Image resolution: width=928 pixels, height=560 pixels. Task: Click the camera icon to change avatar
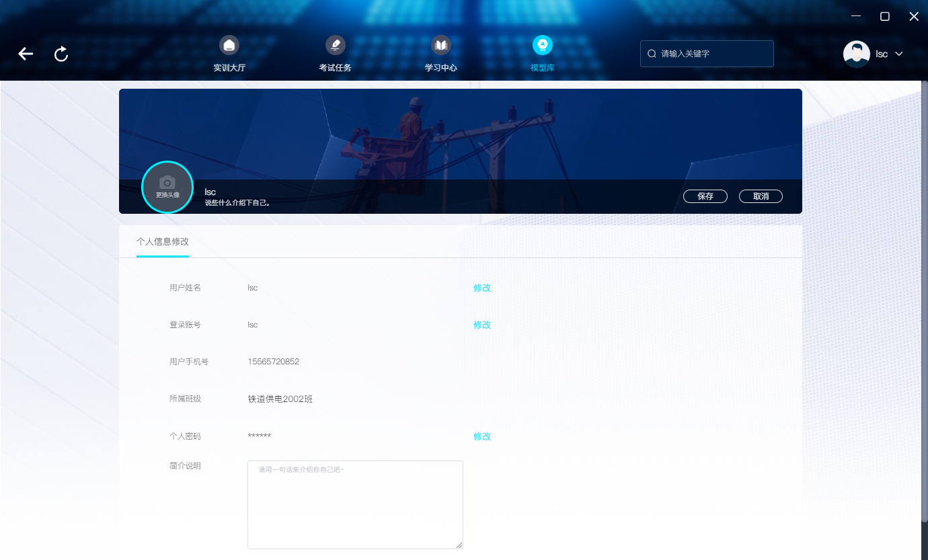pos(167,182)
